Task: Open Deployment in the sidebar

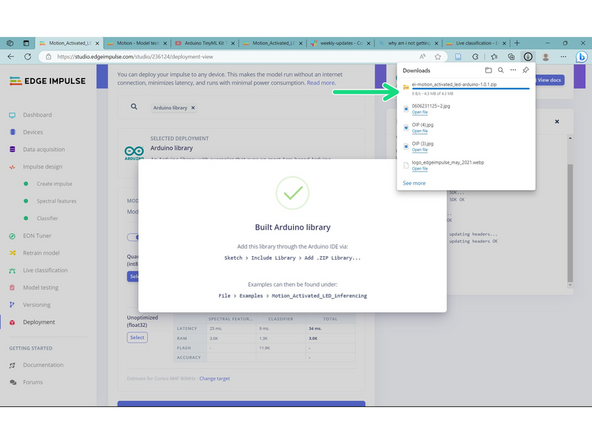Action: (39, 322)
